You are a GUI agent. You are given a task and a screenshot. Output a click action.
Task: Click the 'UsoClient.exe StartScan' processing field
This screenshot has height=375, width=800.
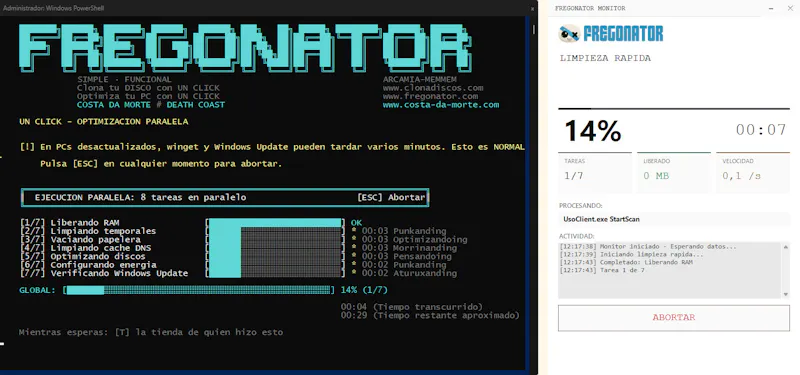click(x=673, y=219)
